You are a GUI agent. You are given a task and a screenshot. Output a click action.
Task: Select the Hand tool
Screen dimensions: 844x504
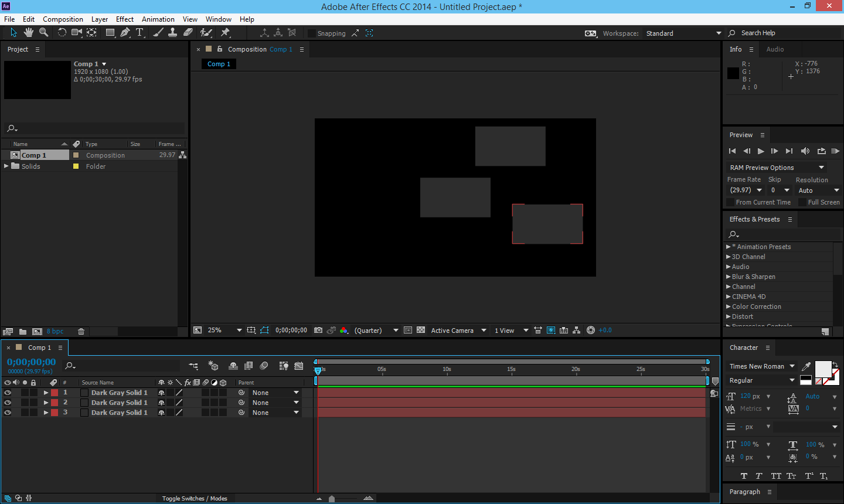[x=28, y=33]
